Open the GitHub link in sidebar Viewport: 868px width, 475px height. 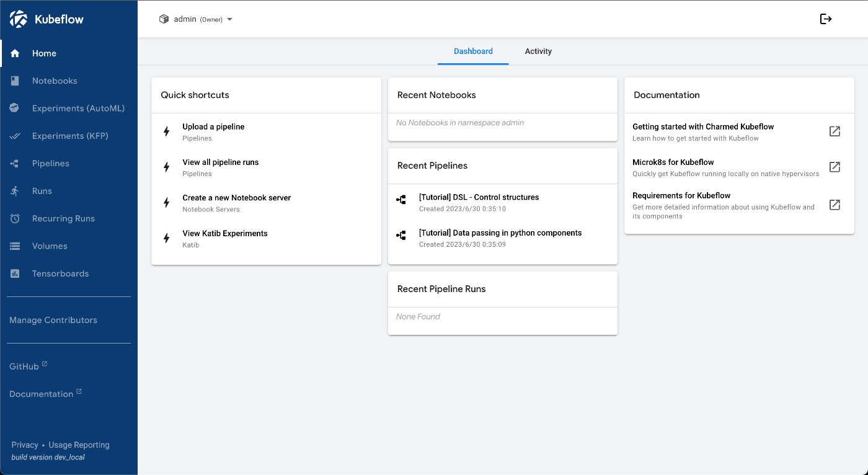(24, 366)
